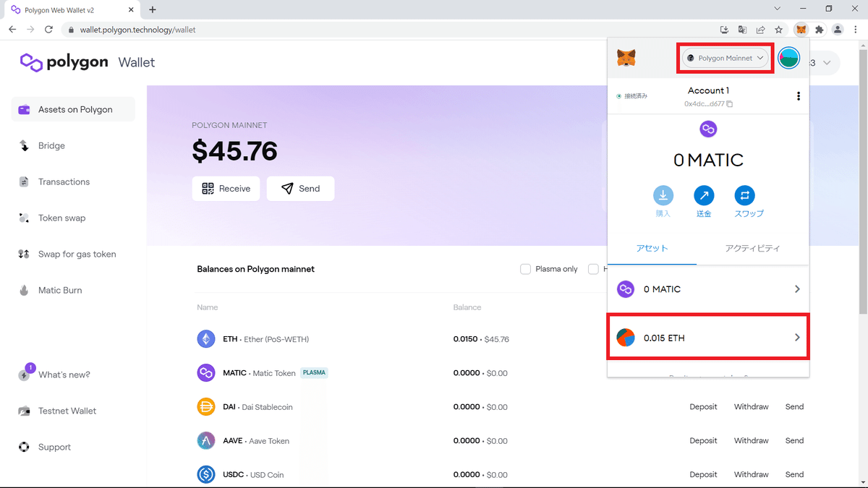Click the Name column header

208,307
